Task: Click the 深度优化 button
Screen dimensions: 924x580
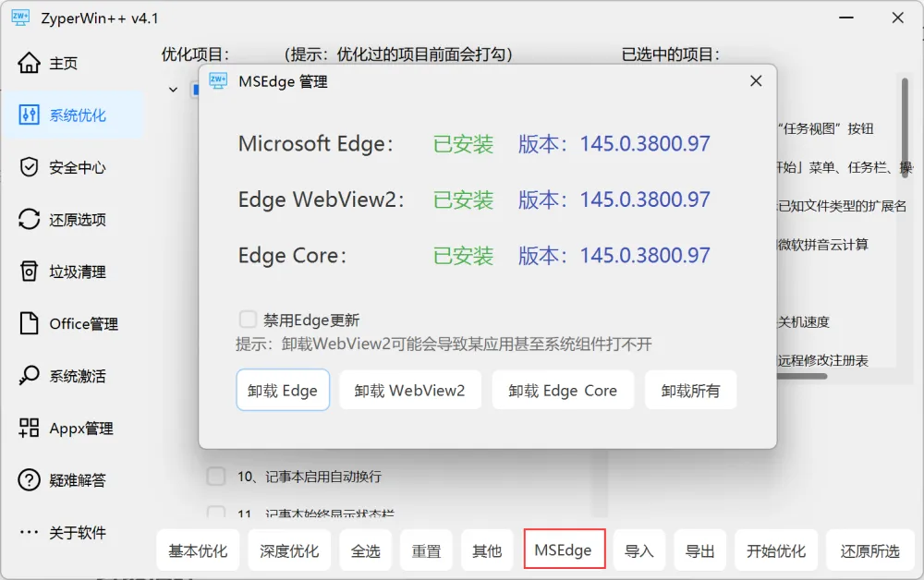Action: coord(289,550)
